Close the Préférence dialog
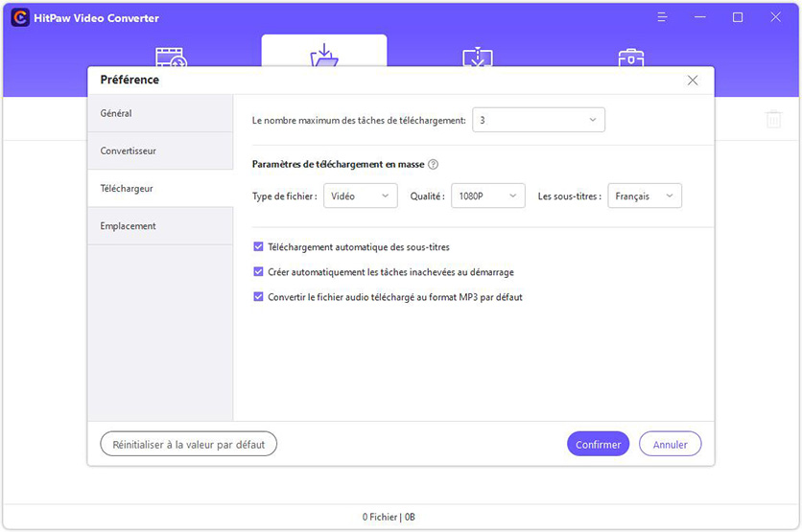802x532 pixels. click(x=693, y=81)
